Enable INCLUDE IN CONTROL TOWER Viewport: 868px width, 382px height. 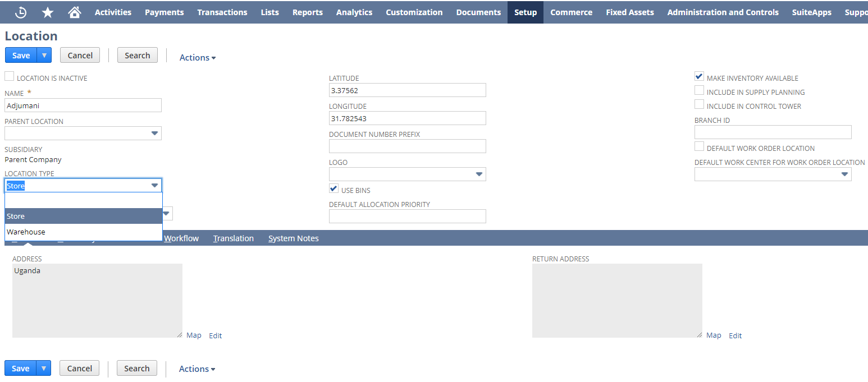(x=699, y=104)
